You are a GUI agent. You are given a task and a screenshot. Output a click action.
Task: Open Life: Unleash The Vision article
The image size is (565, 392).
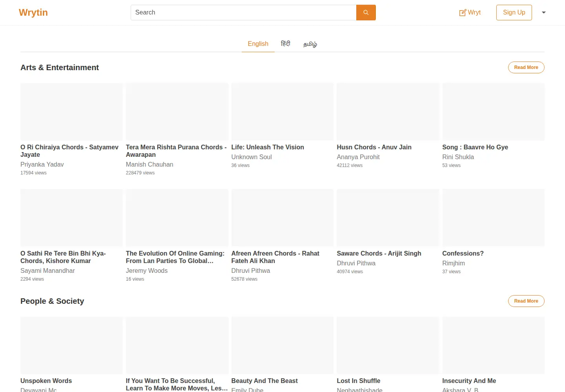click(x=268, y=147)
